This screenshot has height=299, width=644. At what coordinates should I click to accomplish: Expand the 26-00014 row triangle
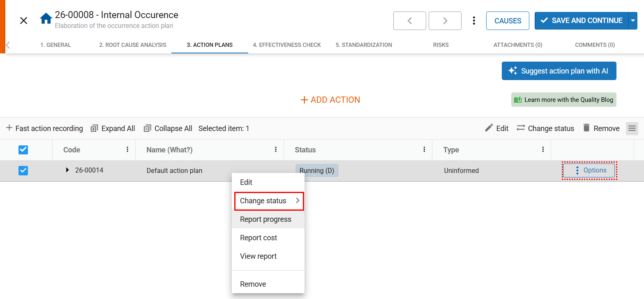pyautogui.click(x=68, y=170)
